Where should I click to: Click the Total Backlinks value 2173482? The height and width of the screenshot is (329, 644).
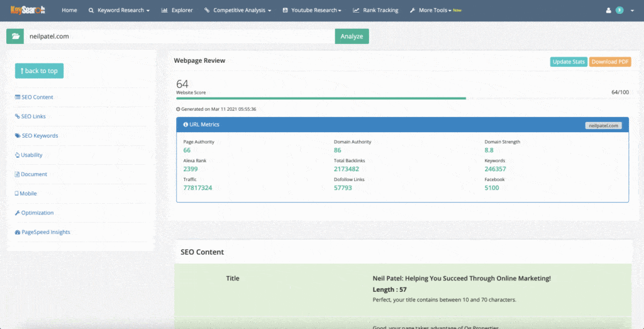(x=347, y=169)
